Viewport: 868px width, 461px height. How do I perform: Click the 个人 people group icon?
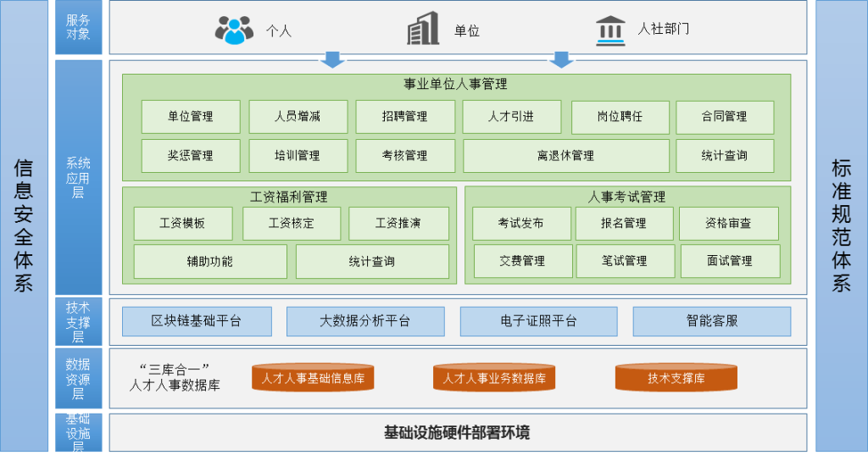tap(234, 30)
